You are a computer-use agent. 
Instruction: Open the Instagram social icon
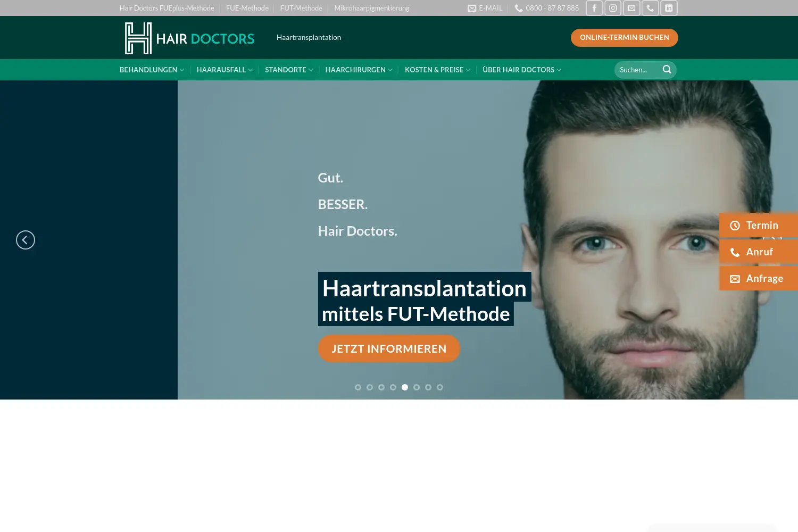613,8
